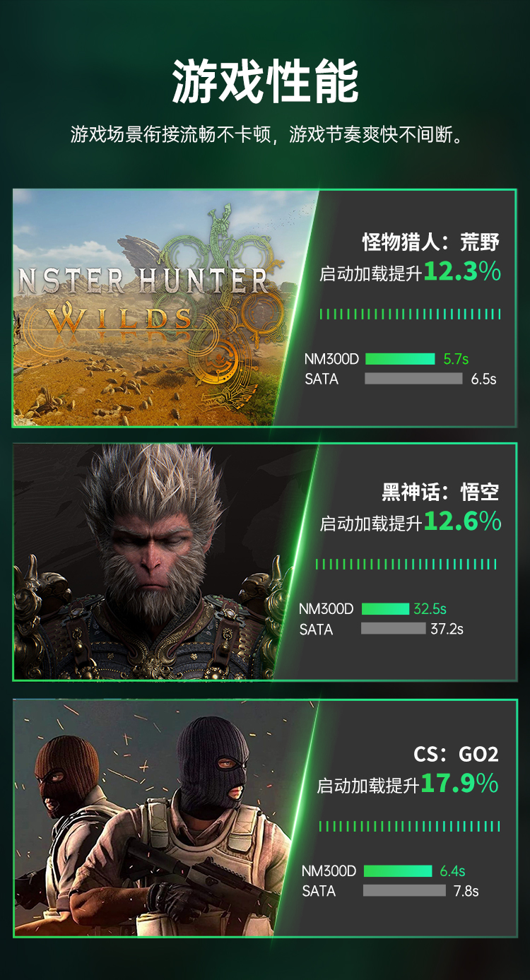
Task: Click the gray SATA 6.5s bar
Action: coord(413,379)
